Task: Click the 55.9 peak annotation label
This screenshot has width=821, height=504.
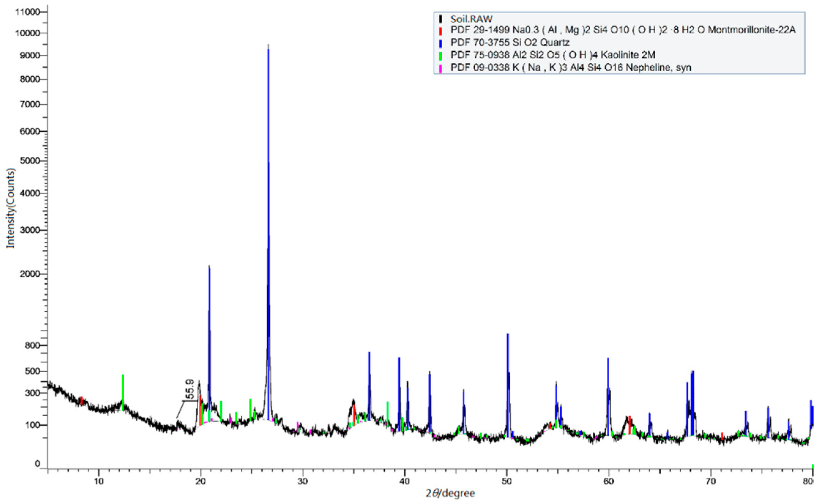Action: 190,389
